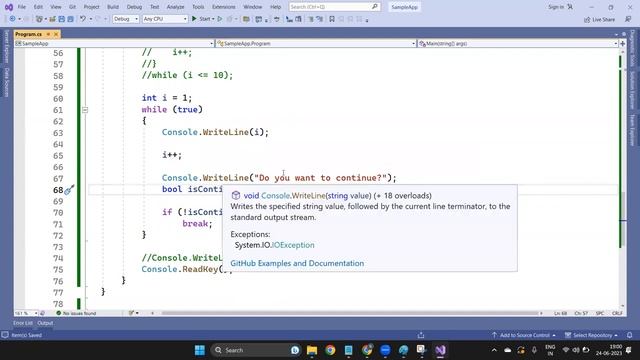Open the Solution Explorer side tab
Image resolution: width=640 pixels, height=360 pixels.
pyautogui.click(x=632, y=91)
